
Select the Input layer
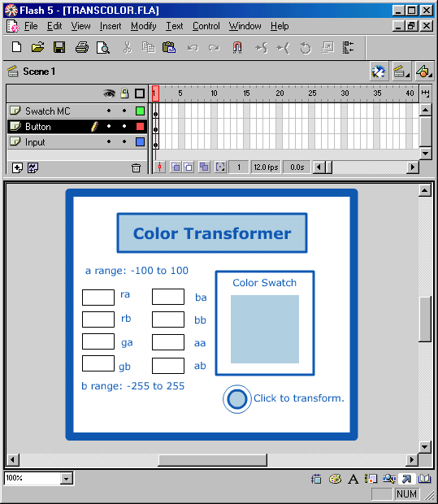pos(77,141)
